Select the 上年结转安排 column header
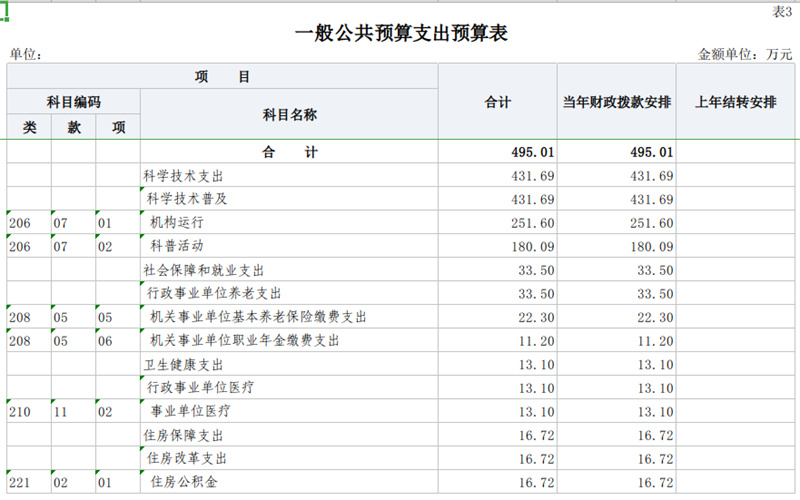The width and height of the screenshot is (800, 500). tap(736, 102)
